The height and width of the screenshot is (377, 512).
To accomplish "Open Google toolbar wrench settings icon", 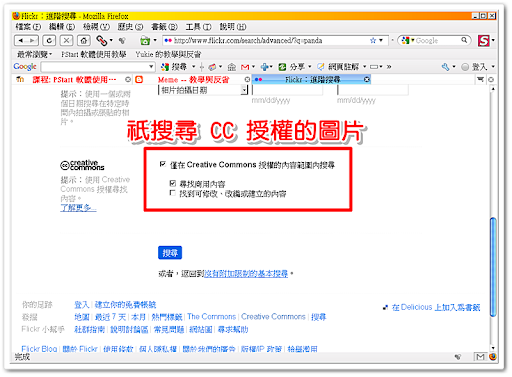I will pyautogui.click(x=445, y=67).
